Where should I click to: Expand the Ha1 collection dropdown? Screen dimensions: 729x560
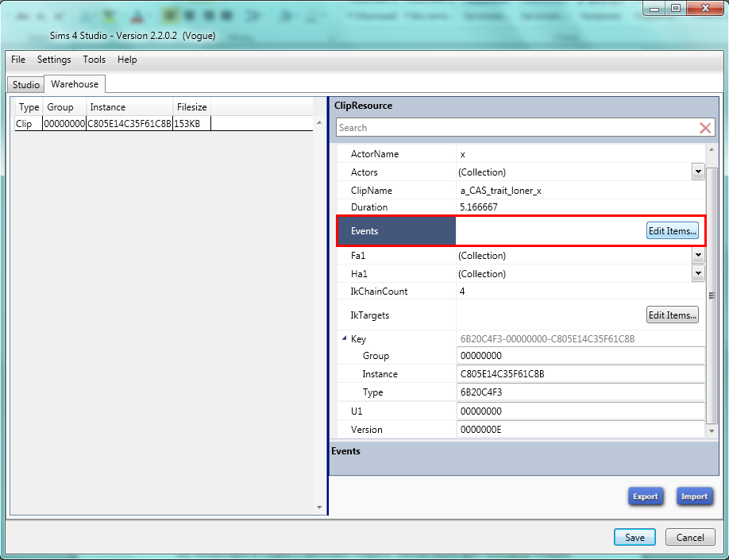pyautogui.click(x=697, y=273)
